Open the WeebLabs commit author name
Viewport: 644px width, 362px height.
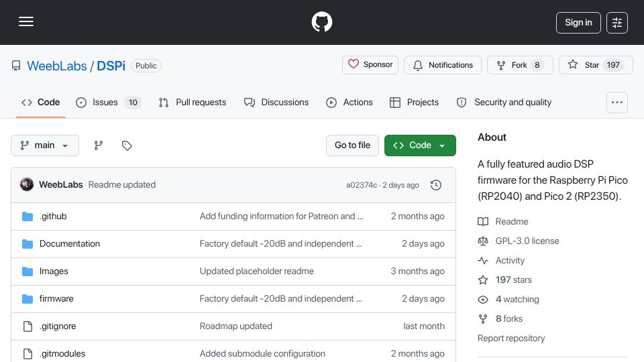coord(61,185)
